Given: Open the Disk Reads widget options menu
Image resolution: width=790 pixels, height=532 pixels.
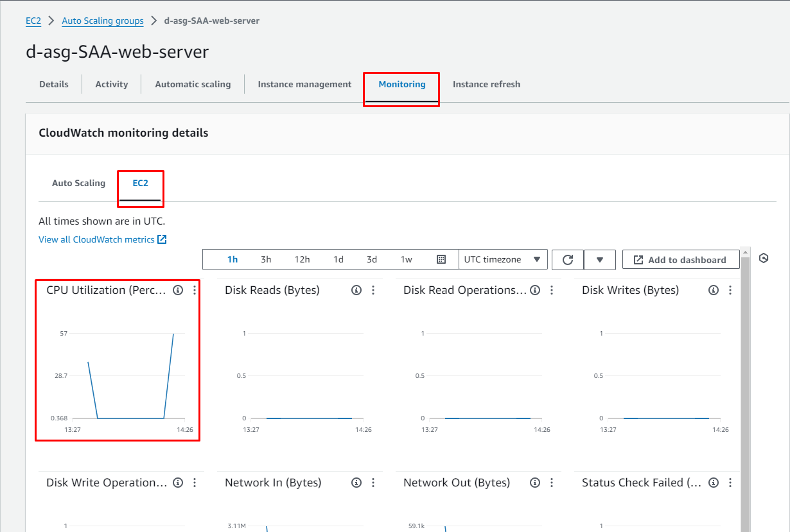Looking at the screenshot, I should click(373, 290).
